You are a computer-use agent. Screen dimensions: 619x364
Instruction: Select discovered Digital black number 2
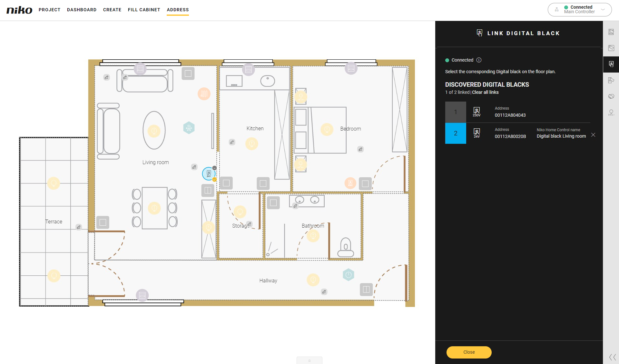pos(455,133)
